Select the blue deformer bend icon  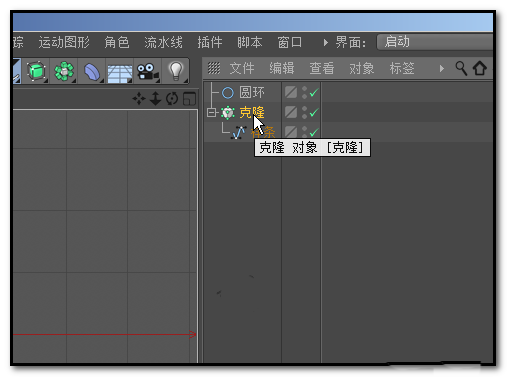pyautogui.click(x=92, y=71)
